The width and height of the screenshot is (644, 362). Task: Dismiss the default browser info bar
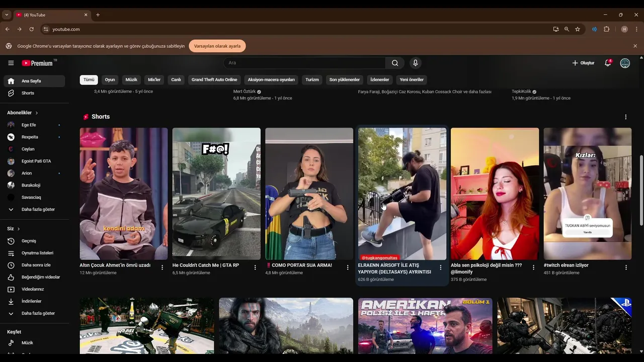pyautogui.click(x=635, y=46)
